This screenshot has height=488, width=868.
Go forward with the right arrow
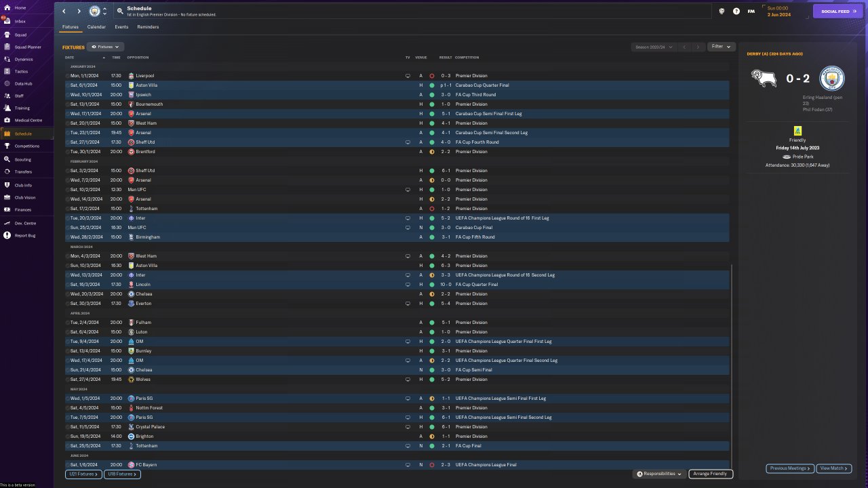pyautogui.click(x=79, y=12)
